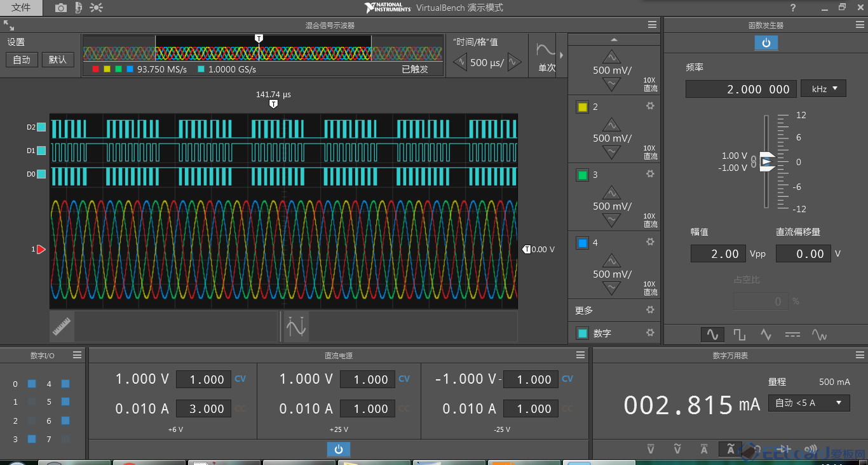Screen dimensions: 868x465
Task: Click the data export icon beside camera
Action: (x=78, y=8)
